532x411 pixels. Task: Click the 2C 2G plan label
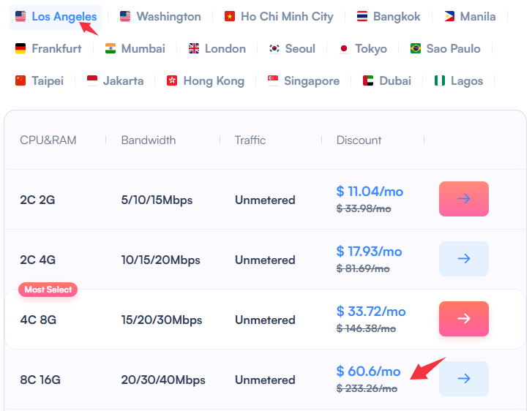[x=37, y=200]
